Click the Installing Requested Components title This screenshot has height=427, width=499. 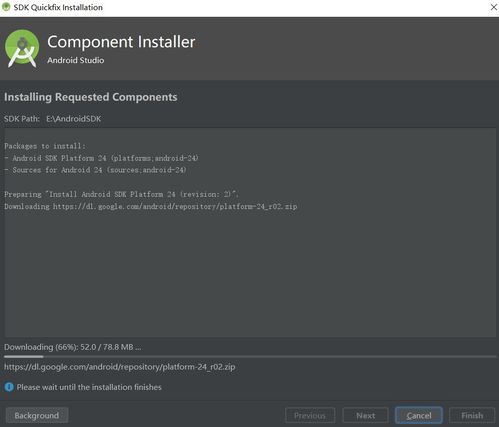(91, 97)
